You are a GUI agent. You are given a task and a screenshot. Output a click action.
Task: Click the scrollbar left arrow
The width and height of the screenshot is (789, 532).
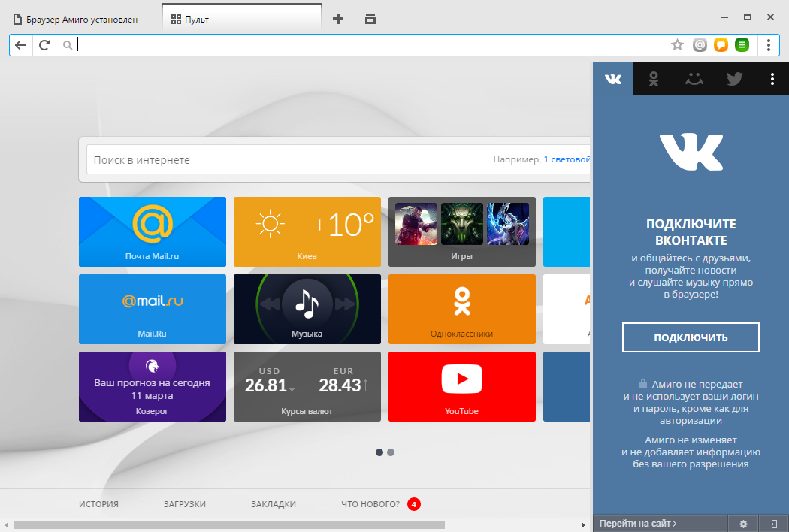coord(7,525)
